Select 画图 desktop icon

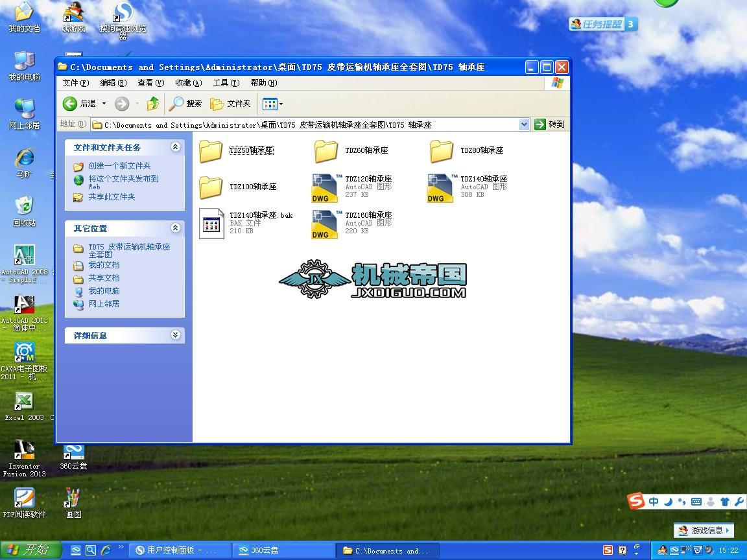pyautogui.click(x=74, y=504)
